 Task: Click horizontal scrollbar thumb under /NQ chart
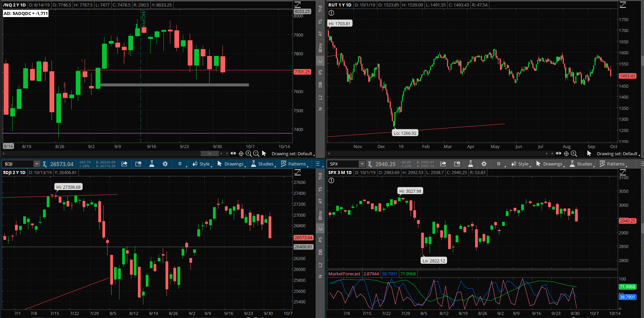(210, 154)
